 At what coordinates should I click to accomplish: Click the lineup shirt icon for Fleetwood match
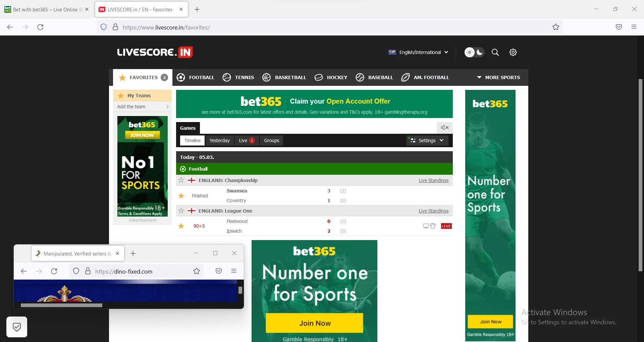[x=433, y=226]
